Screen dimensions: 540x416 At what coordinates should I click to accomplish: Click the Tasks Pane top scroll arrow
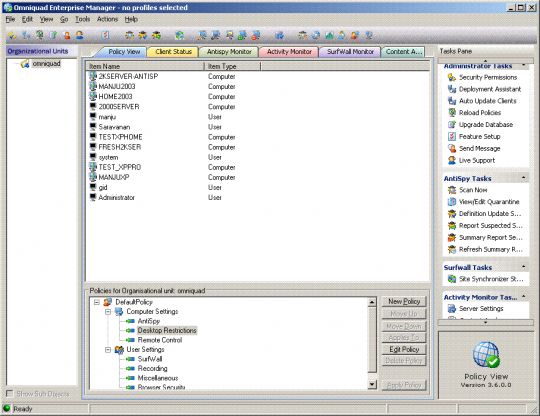486,60
